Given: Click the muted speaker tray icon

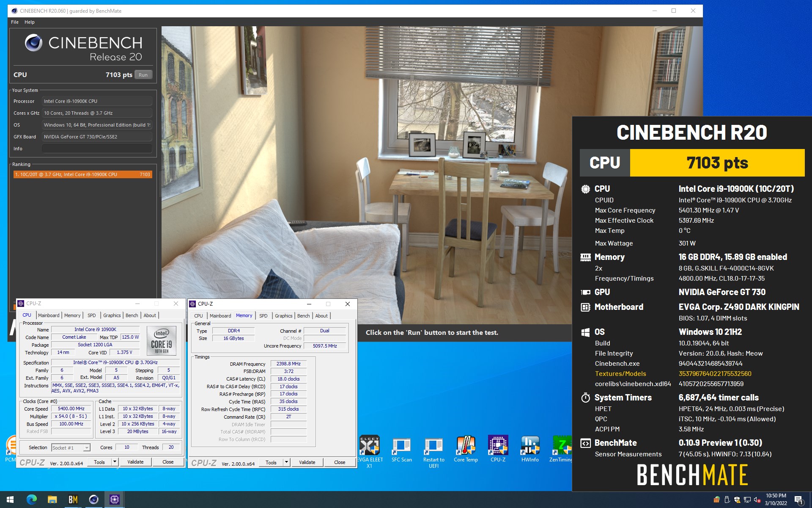Looking at the screenshot, I should (x=757, y=500).
